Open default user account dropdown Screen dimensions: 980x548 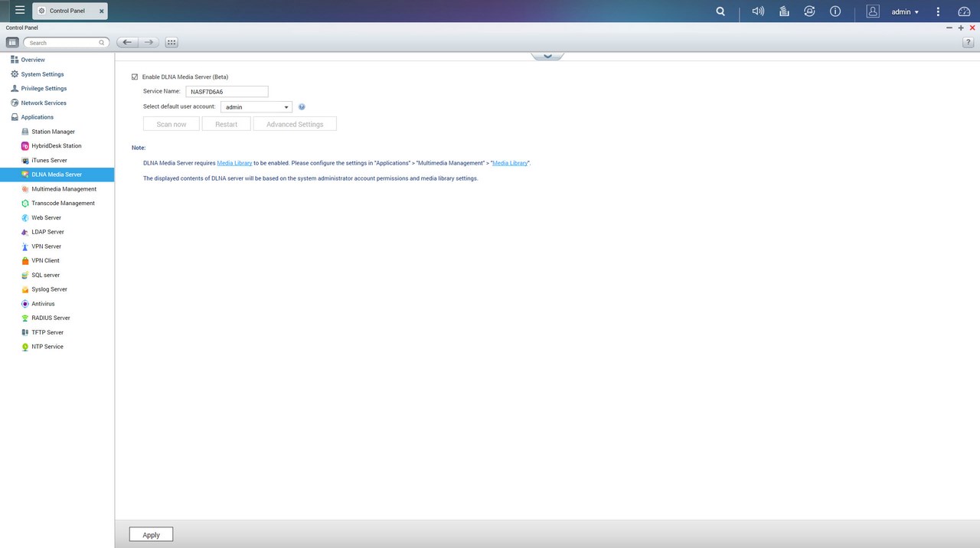coord(256,107)
